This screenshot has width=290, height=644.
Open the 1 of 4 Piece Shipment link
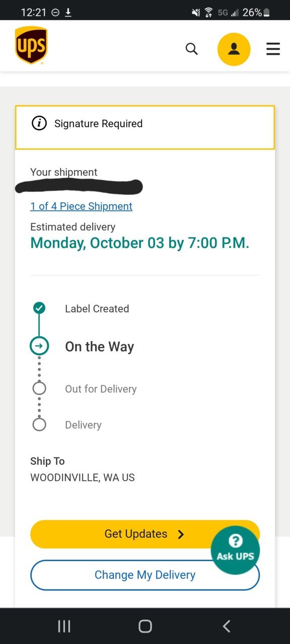81,206
